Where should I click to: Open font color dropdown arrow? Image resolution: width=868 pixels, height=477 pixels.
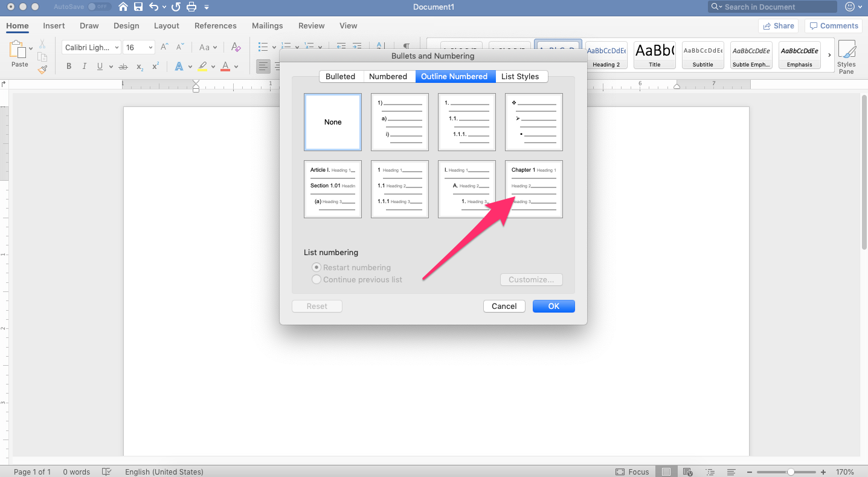point(236,67)
